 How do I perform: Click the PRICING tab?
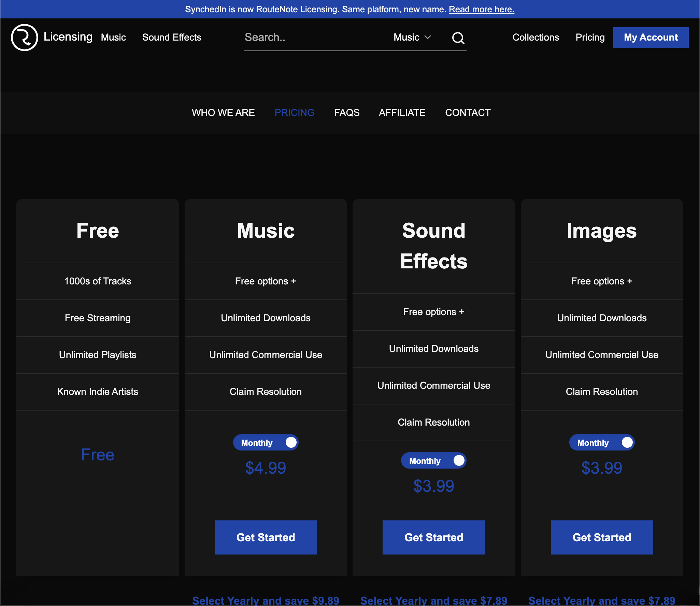coord(295,113)
